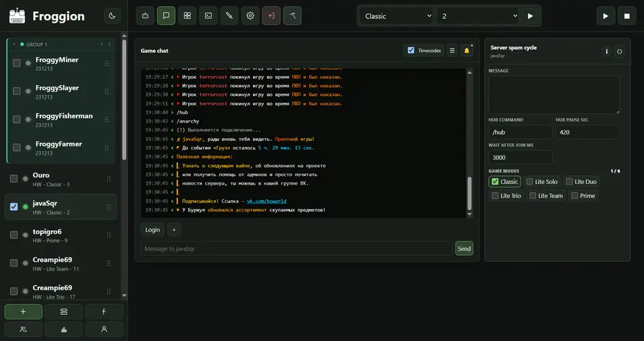Stop all with the top-right stop button
644x341 pixels.
[627, 16]
